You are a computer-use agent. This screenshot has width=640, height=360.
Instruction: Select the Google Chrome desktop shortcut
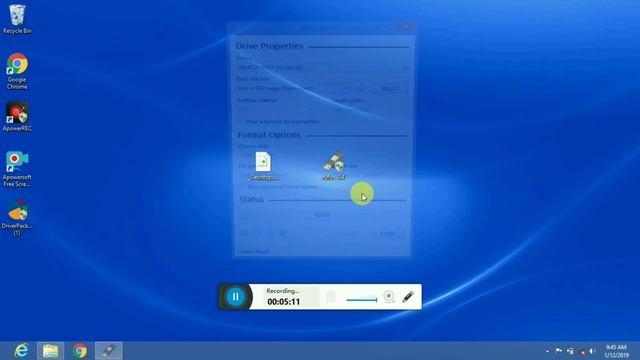click(x=17, y=71)
